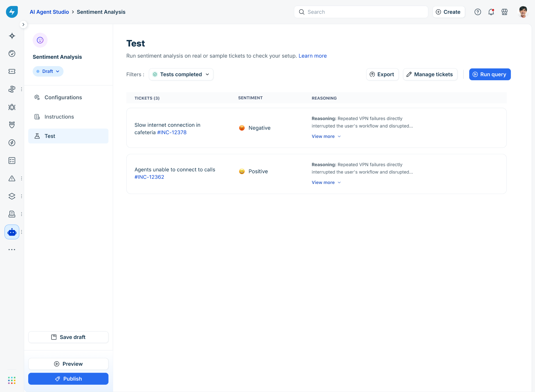Select the AI agent robot sidebar icon
The height and width of the screenshot is (392, 535).
point(12,232)
